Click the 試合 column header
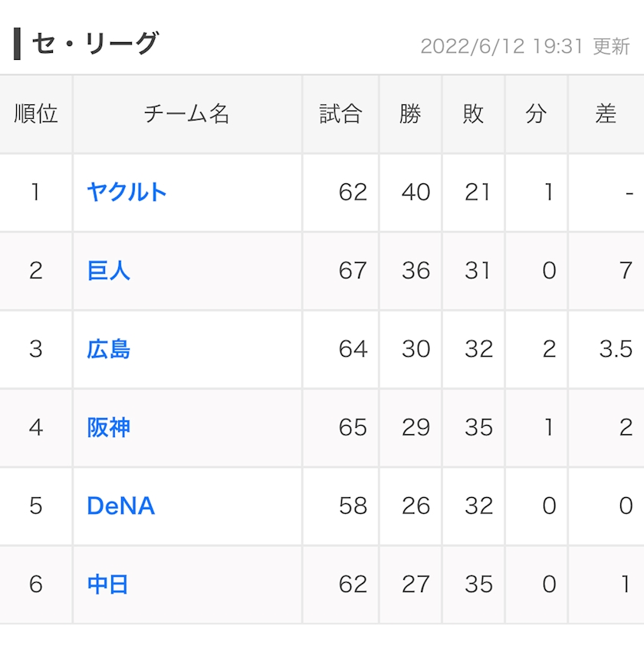The width and height of the screenshot is (644, 652). (340, 114)
